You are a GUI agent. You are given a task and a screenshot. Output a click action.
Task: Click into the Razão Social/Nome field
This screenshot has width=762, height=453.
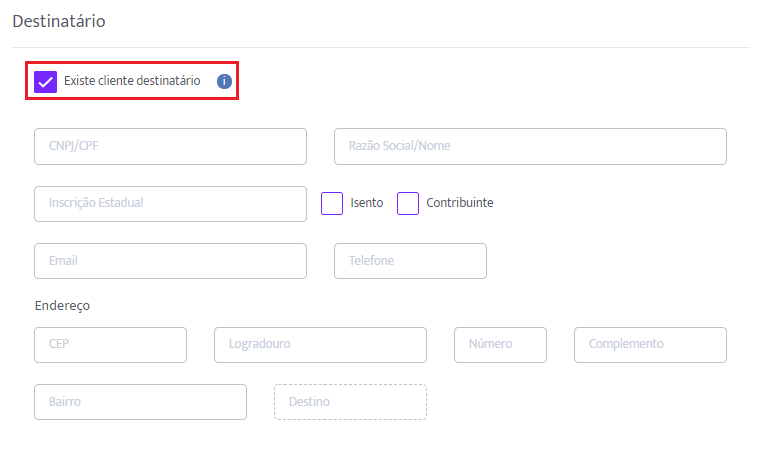530,146
